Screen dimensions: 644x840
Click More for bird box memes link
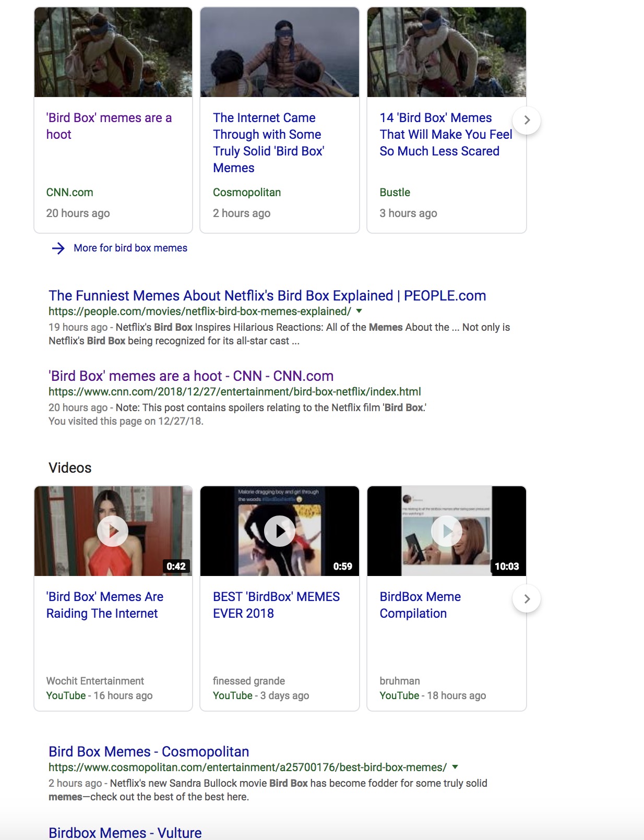click(130, 248)
